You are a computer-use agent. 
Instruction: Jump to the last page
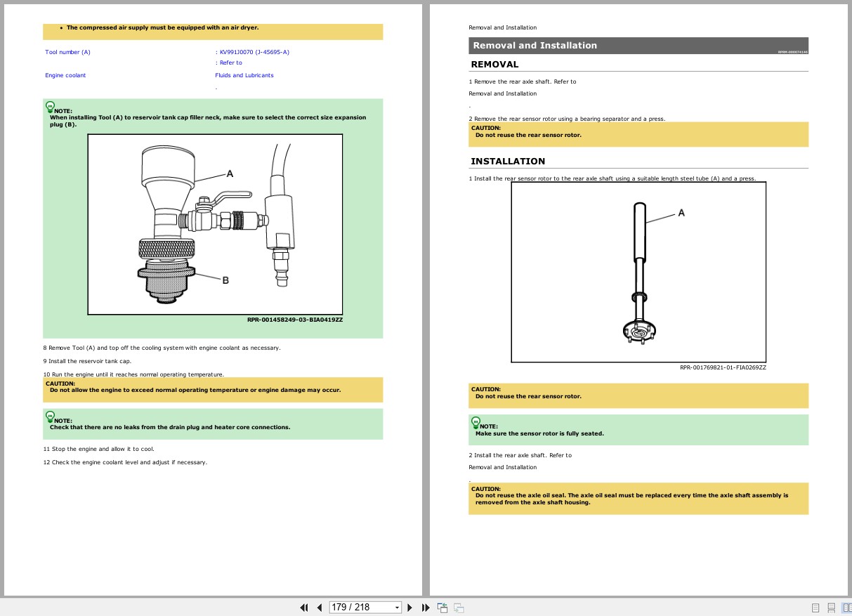(426, 608)
